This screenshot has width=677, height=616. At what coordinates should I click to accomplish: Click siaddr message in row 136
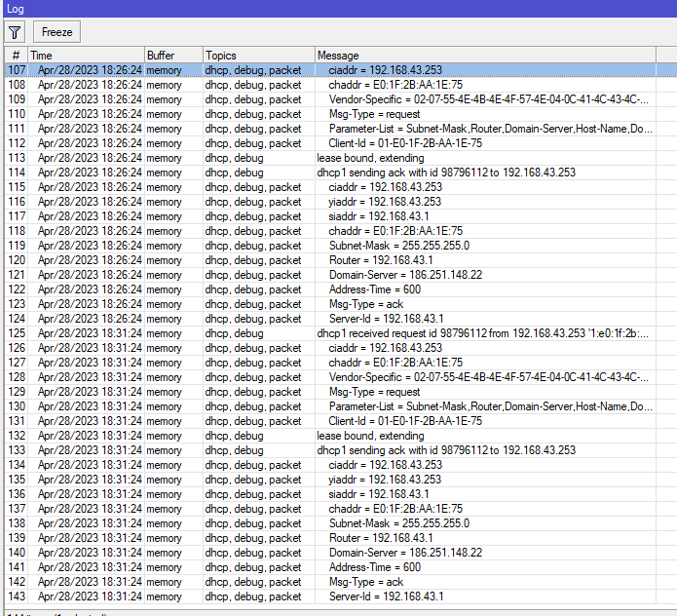(x=379, y=494)
